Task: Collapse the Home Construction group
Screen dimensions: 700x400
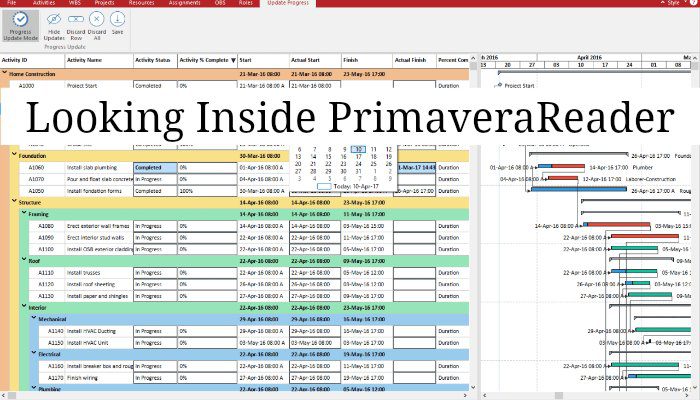Action: click(4, 73)
